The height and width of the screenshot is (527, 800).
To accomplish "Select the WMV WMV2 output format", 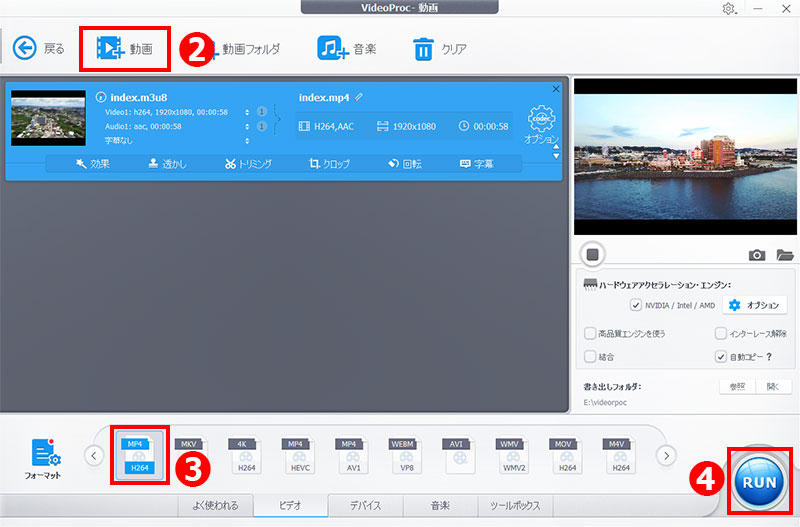I will pos(512,456).
